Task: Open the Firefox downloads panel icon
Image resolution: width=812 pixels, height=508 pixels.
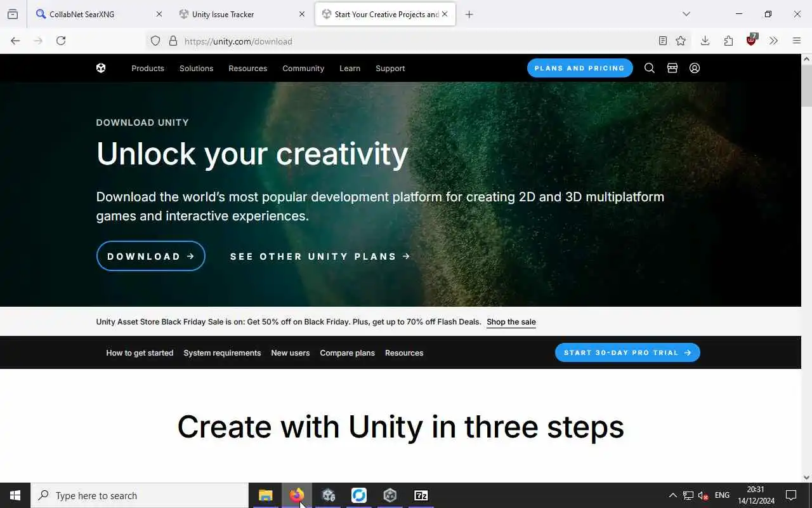Action: coord(705,41)
